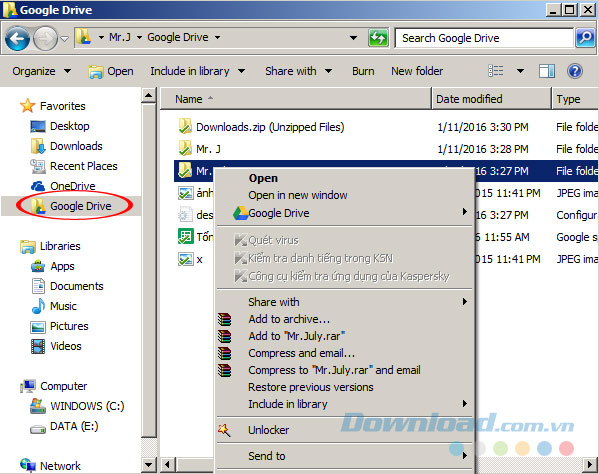
Task: Click the Forward navigation arrow
Action: tap(45, 39)
